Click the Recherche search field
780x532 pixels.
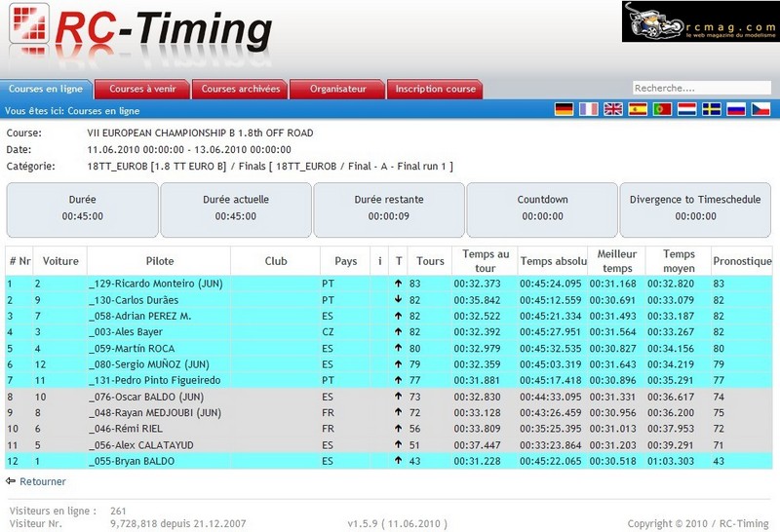[701, 88]
